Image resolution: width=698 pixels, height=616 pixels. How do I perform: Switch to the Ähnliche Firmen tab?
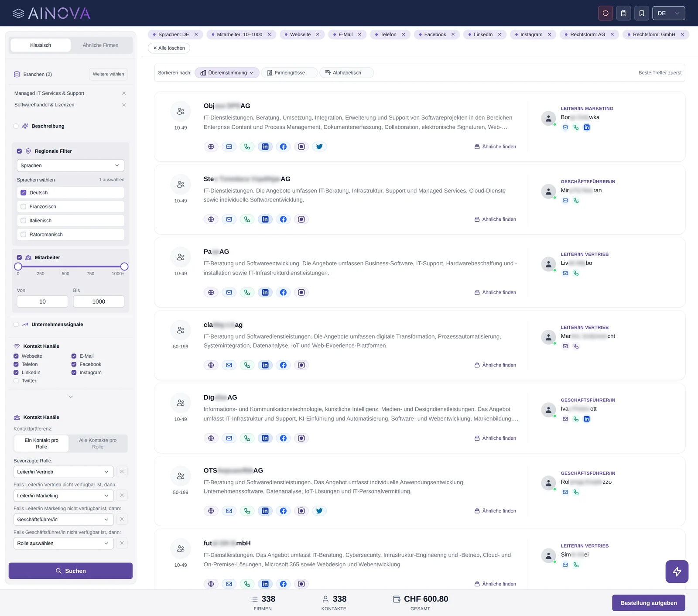click(x=100, y=45)
